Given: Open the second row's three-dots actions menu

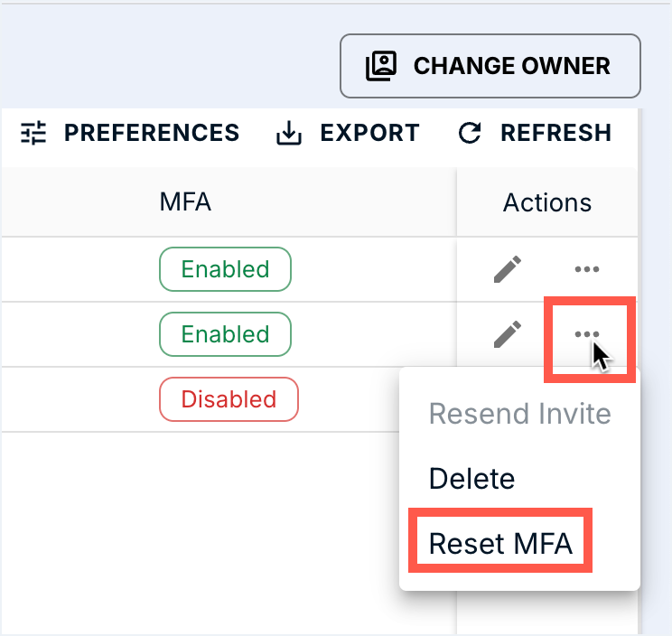Looking at the screenshot, I should [587, 334].
